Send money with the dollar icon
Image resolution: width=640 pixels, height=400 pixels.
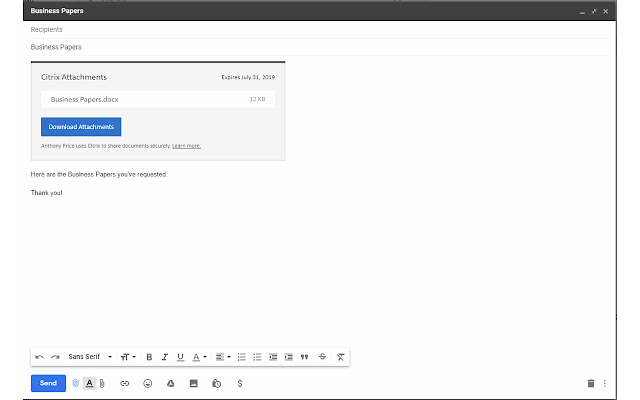point(240,383)
